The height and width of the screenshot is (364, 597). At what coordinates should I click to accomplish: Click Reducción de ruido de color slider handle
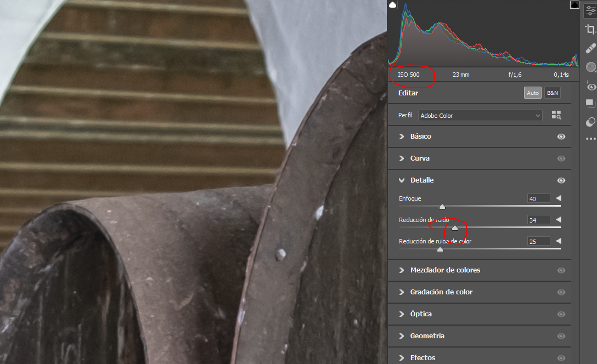coord(440,249)
